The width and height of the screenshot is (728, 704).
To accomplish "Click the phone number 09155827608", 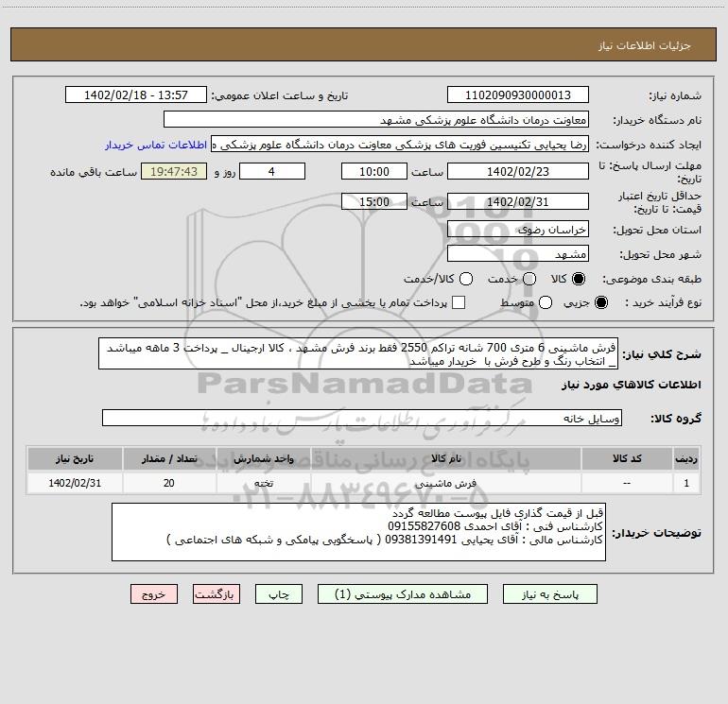I will pos(424,526).
